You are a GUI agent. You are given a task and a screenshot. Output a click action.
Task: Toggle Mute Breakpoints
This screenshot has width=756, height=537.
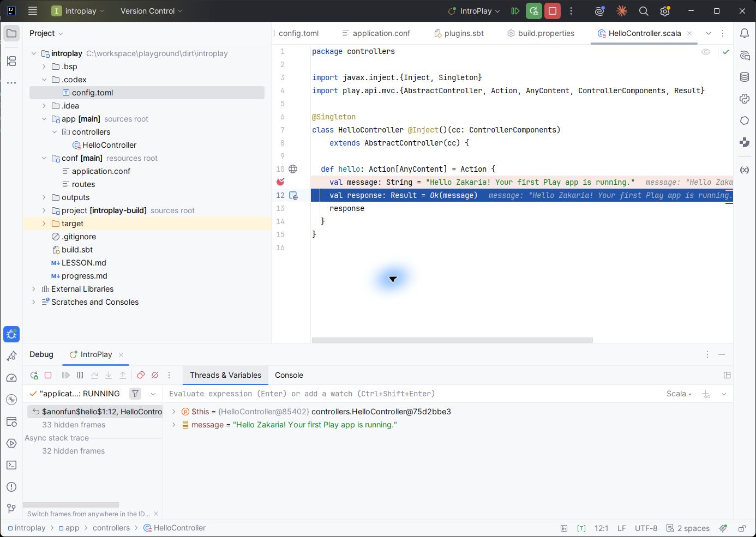click(x=155, y=375)
